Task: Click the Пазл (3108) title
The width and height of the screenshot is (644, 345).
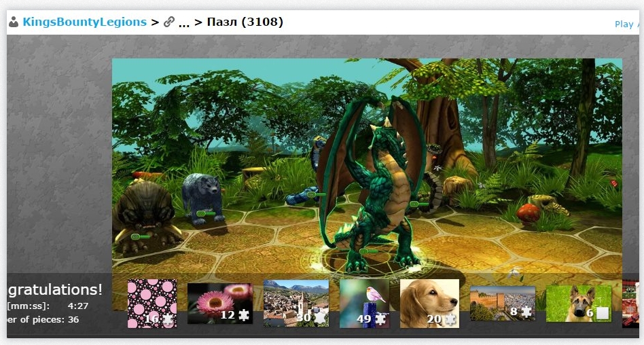Action: 245,22
